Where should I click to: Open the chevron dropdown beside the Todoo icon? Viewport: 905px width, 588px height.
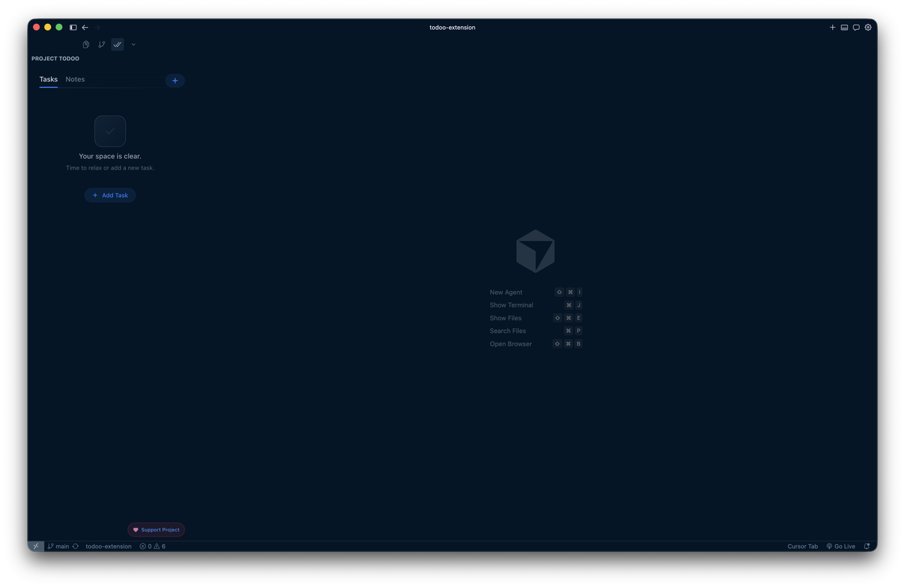click(133, 44)
